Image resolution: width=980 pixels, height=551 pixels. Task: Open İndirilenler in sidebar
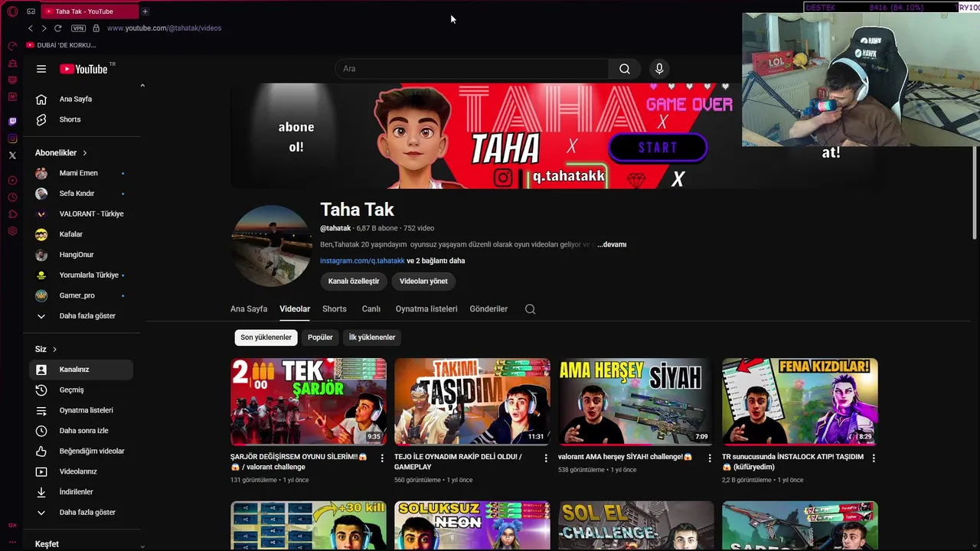click(81, 492)
